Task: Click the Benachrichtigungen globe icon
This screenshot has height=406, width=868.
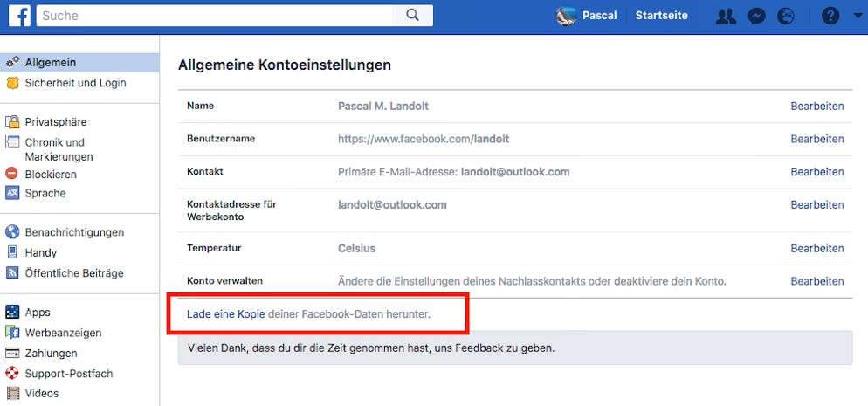Action: pos(12,232)
